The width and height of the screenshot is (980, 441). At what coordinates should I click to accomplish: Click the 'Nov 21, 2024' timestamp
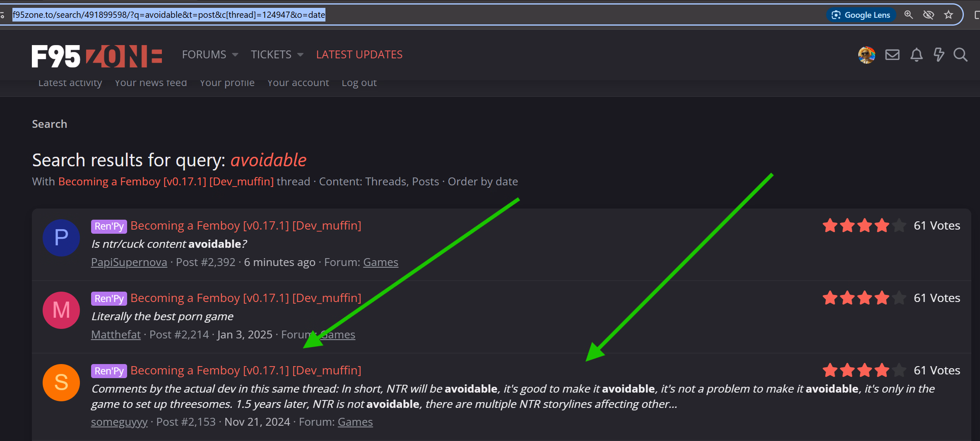coord(257,422)
